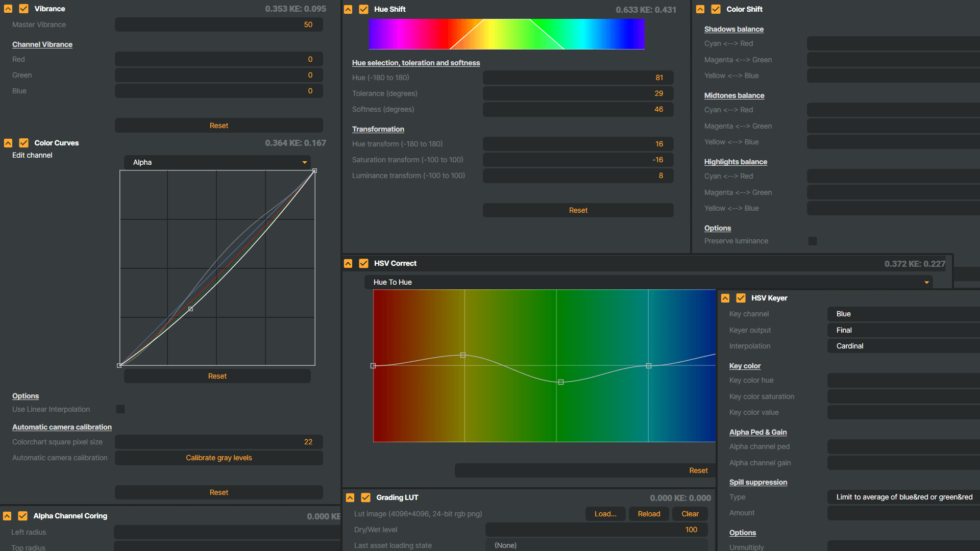Enable Use Linear Interpolation checkbox
This screenshot has height=551, width=980.
pos(120,409)
